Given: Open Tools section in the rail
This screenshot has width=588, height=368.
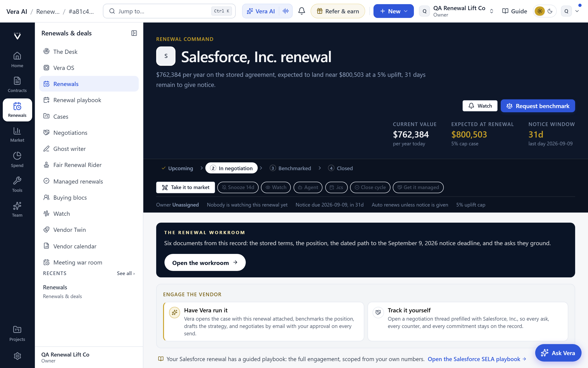Looking at the screenshot, I should (x=17, y=184).
